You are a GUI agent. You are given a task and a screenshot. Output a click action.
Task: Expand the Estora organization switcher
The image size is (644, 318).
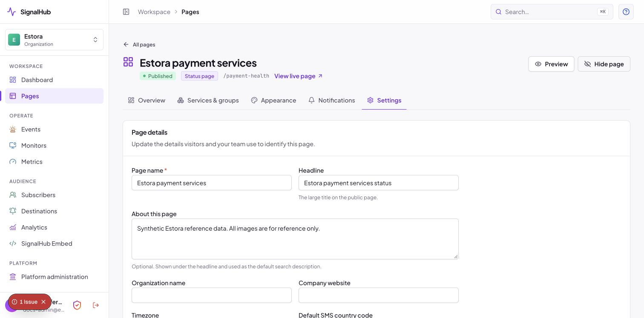[54, 40]
